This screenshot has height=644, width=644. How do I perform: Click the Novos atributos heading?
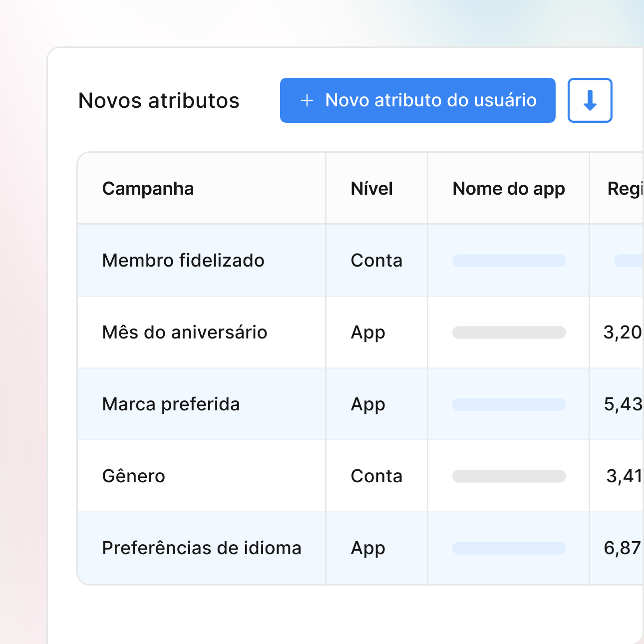(x=159, y=100)
